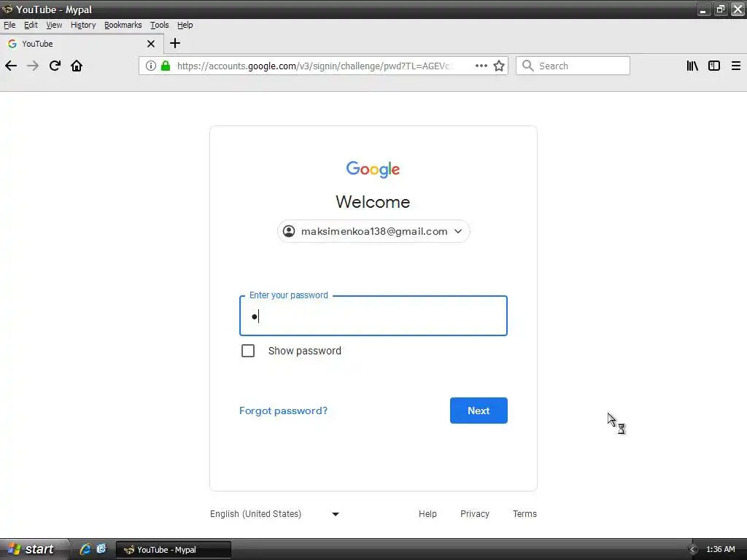The image size is (747, 560).
Task: Switch account via email dropdown chip
Action: 373,231
